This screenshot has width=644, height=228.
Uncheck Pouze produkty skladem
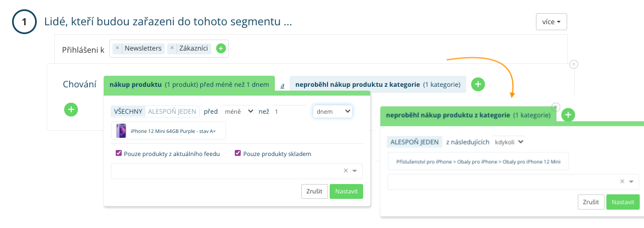coord(238,154)
